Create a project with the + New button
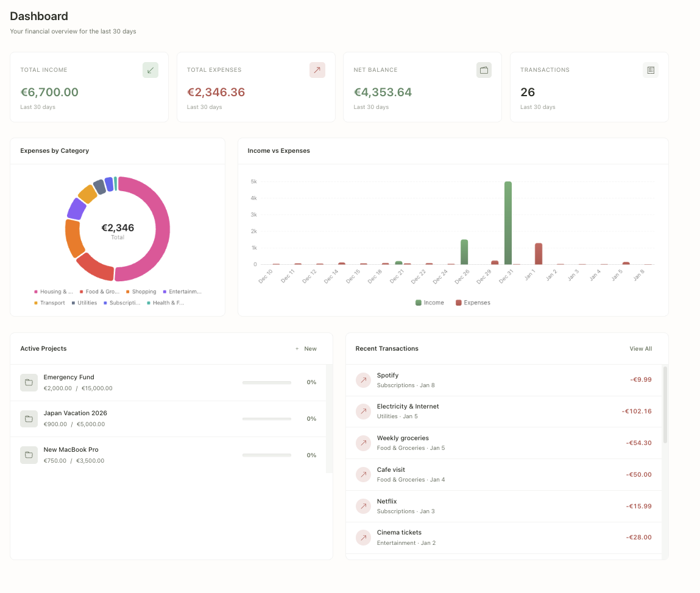Image resolution: width=700 pixels, height=593 pixels. tap(306, 348)
